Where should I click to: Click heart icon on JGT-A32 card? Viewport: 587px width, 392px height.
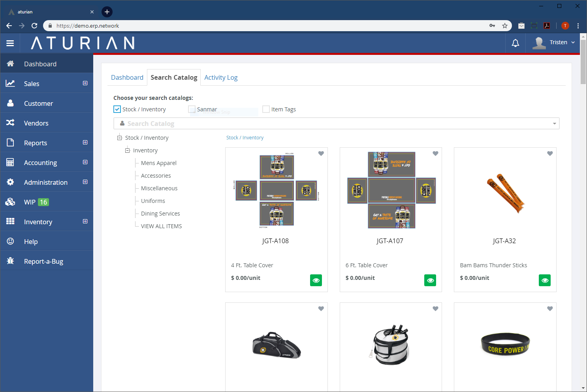coord(550,154)
